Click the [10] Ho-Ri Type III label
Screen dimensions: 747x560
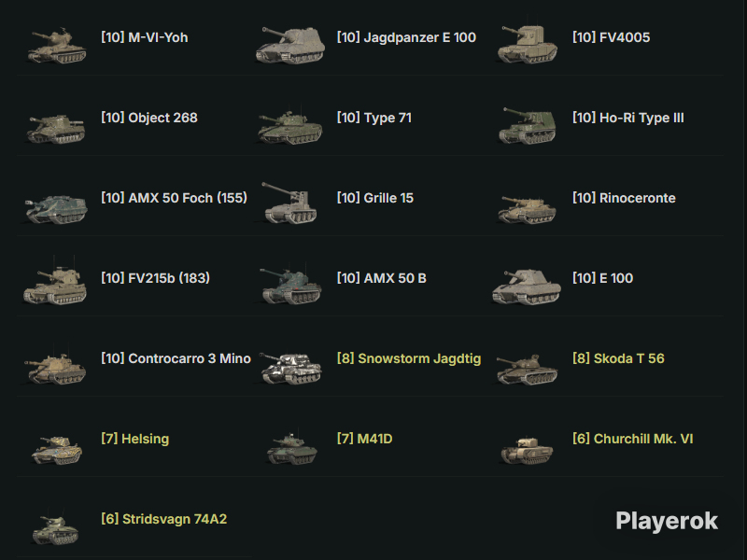pos(627,118)
